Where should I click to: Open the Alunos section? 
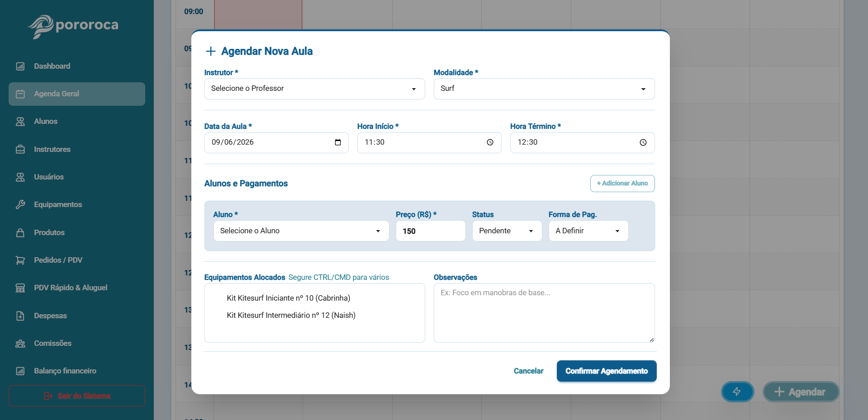click(x=77, y=122)
